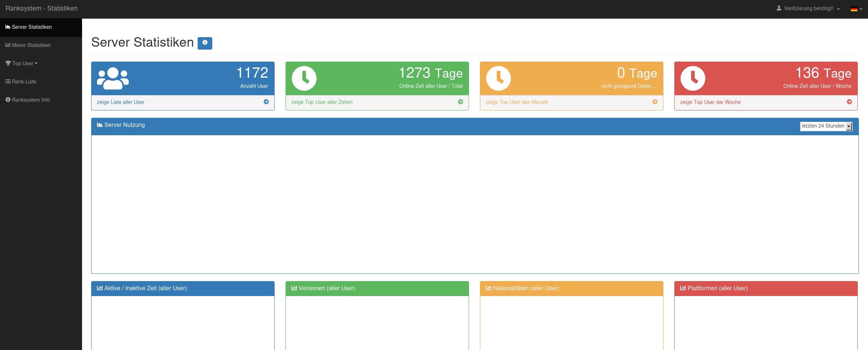Screen dimensions: 868x350
Task: Click the bar chart icon in Aktive / Inaktive Zeit panel
Action: tap(100, 288)
